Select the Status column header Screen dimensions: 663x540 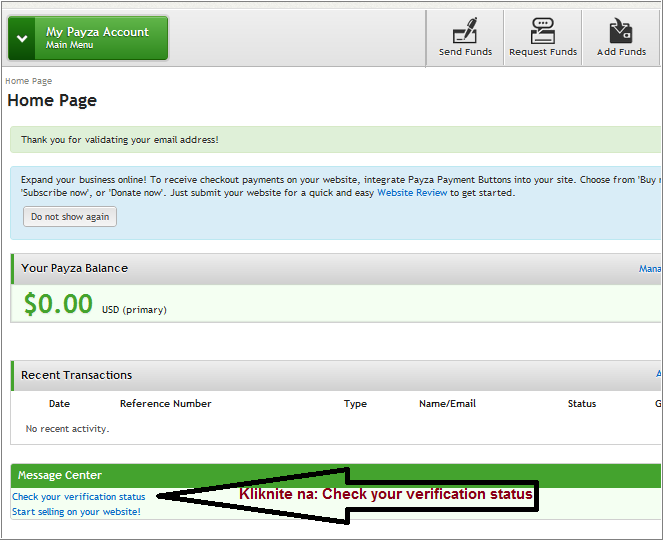[x=581, y=404]
